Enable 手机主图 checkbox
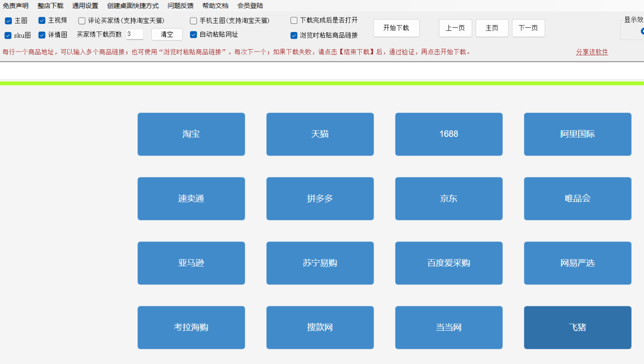Image resolution: width=644 pixels, height=364 pixels. coord(193,21)
